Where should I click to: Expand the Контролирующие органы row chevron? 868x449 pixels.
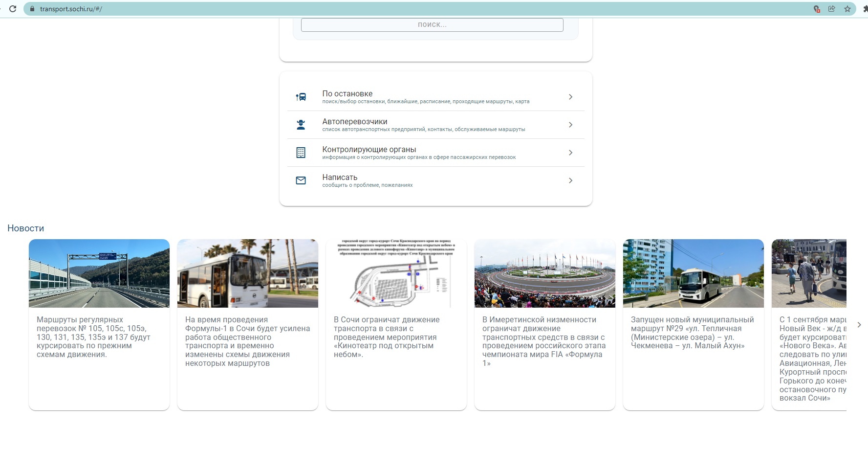tap(570, 153)
